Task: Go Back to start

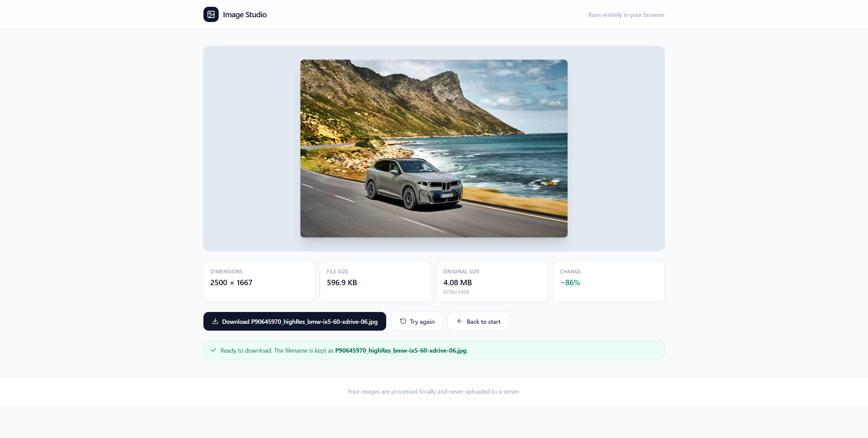Action: 478,321
